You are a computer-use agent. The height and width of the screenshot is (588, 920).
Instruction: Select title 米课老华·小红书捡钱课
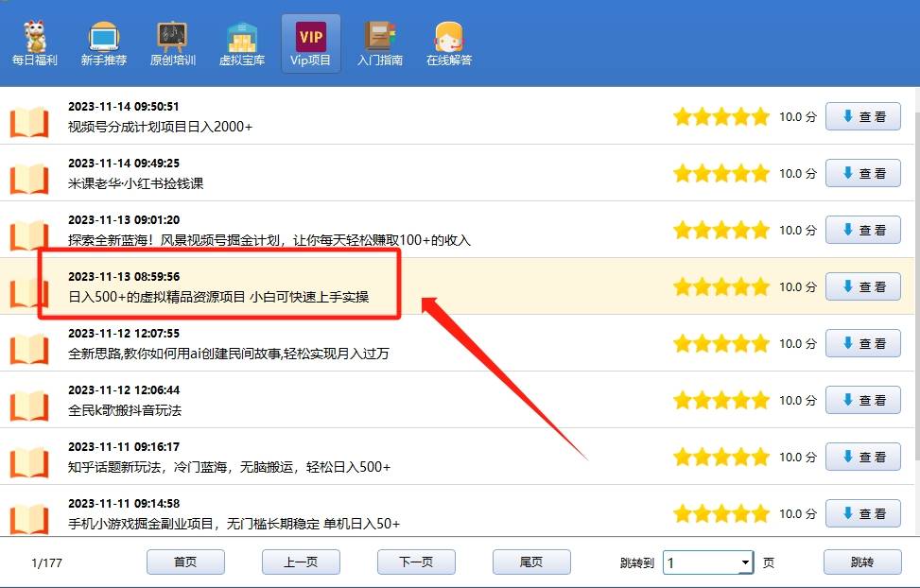click(x=135, y=183)
